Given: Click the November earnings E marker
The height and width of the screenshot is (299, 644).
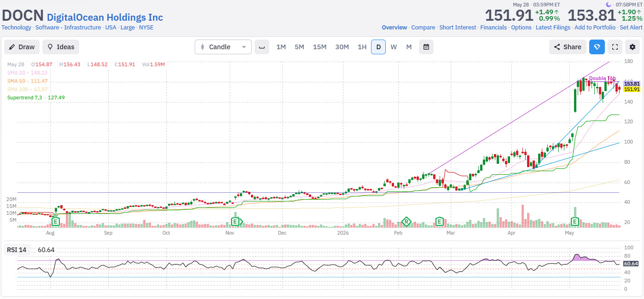Looking at the screenshot, I should [235, 222].
